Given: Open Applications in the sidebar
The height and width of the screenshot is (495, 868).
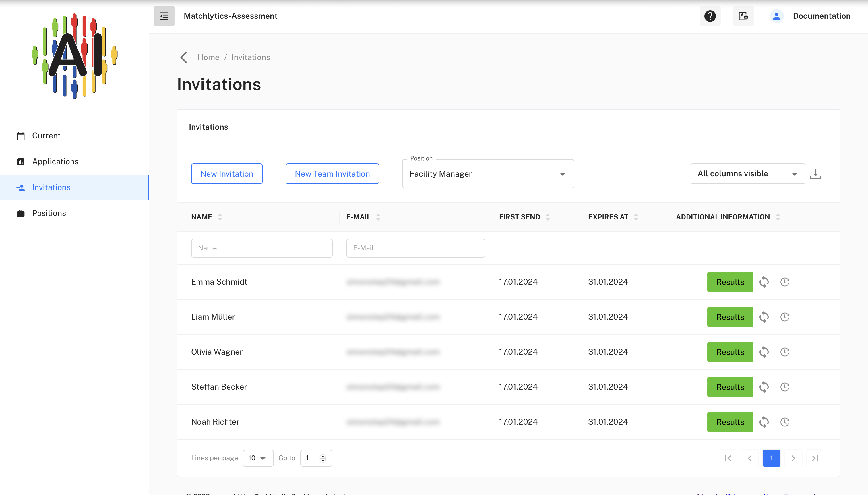Looking at the screenshot, I should [74, 161].
